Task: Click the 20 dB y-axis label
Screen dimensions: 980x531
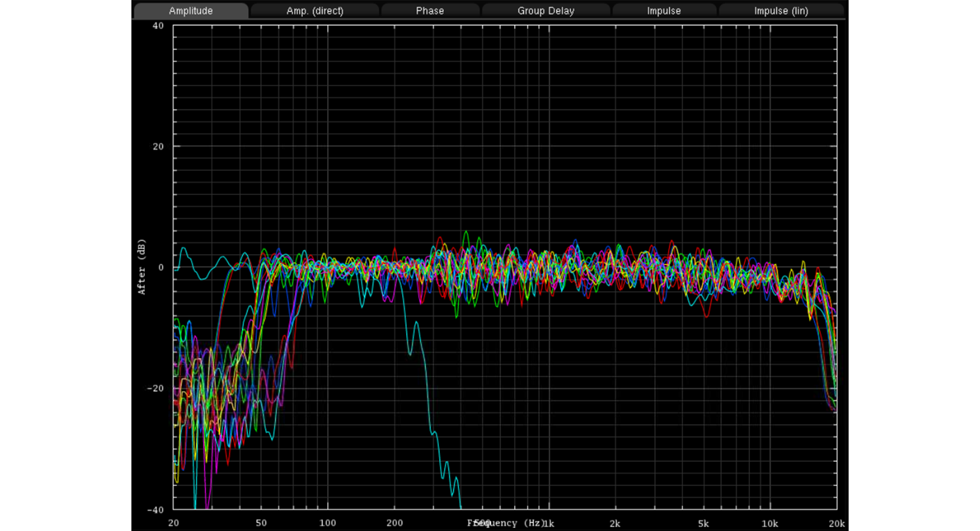Action: point(158,147)
